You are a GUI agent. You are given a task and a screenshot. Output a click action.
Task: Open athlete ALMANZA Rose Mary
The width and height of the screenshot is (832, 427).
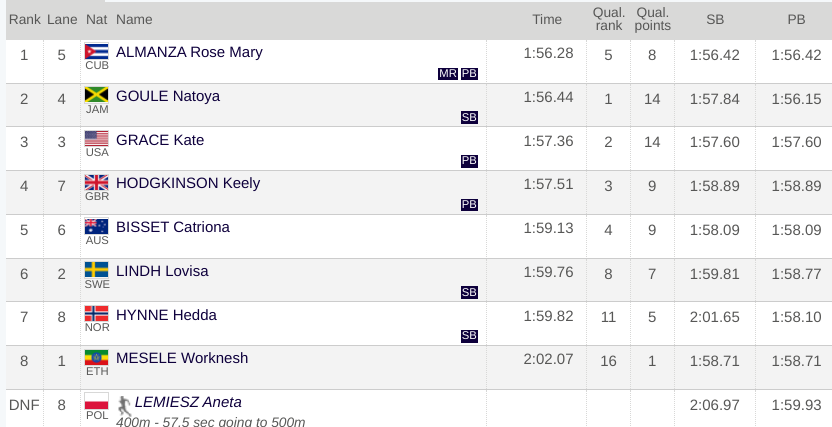pos(189,52)
